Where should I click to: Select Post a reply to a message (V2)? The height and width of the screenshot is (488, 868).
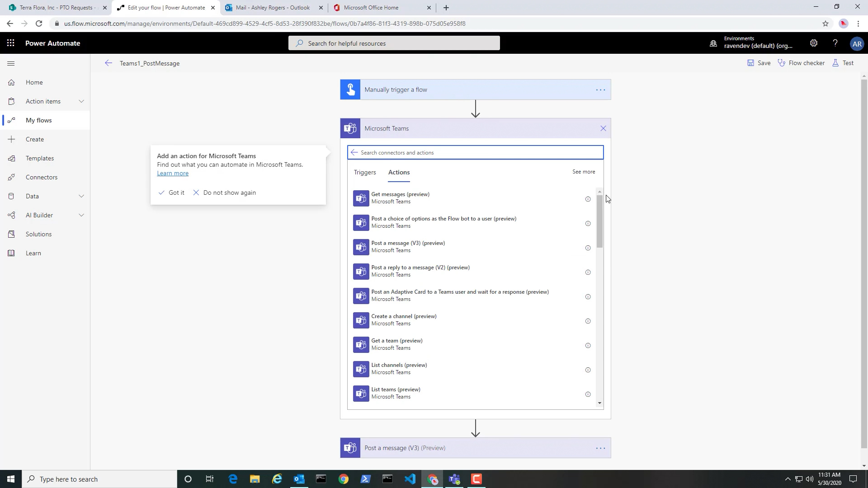[472, 271]
